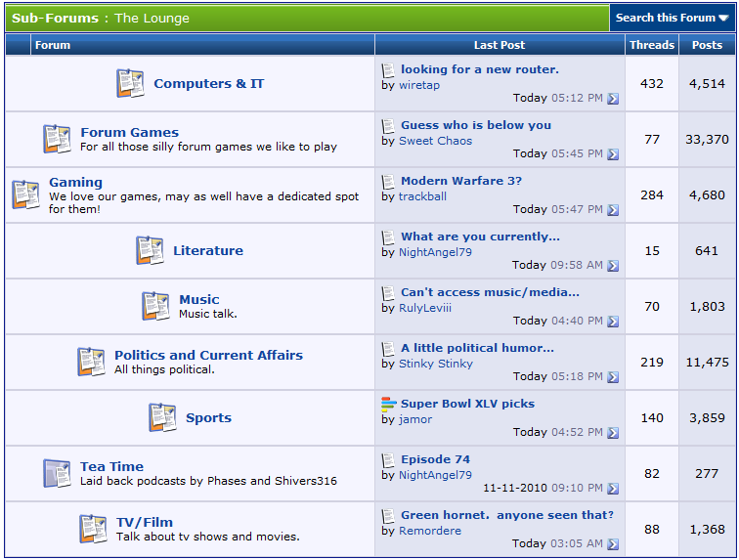
Task: Go to last post arrow for Modern Warfare 3
Action: point(613,210)
